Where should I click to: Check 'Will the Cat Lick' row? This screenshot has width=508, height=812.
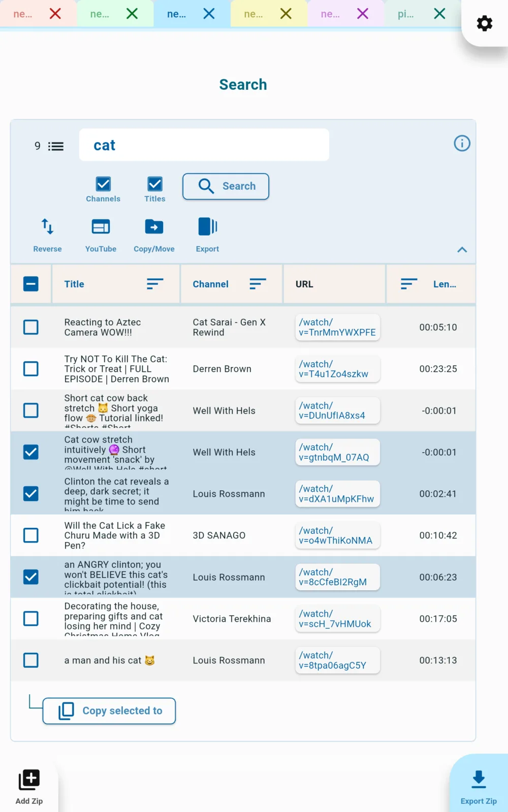click(x=31, y=535)
